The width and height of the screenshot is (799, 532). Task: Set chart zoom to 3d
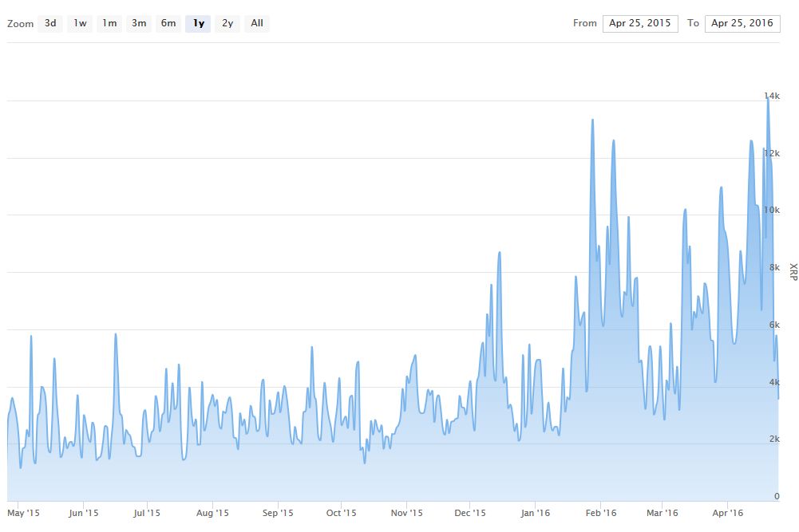50,23
